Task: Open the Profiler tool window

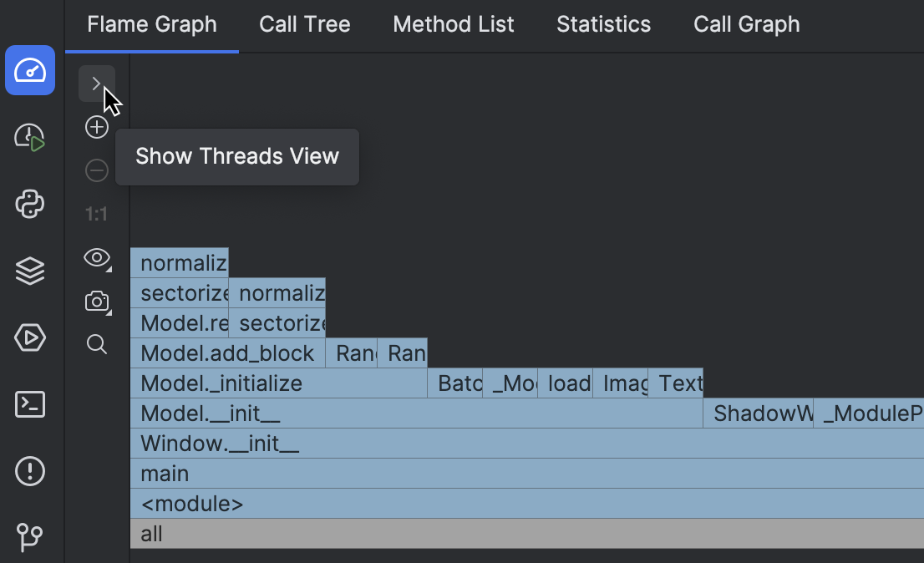Action: 30,70
